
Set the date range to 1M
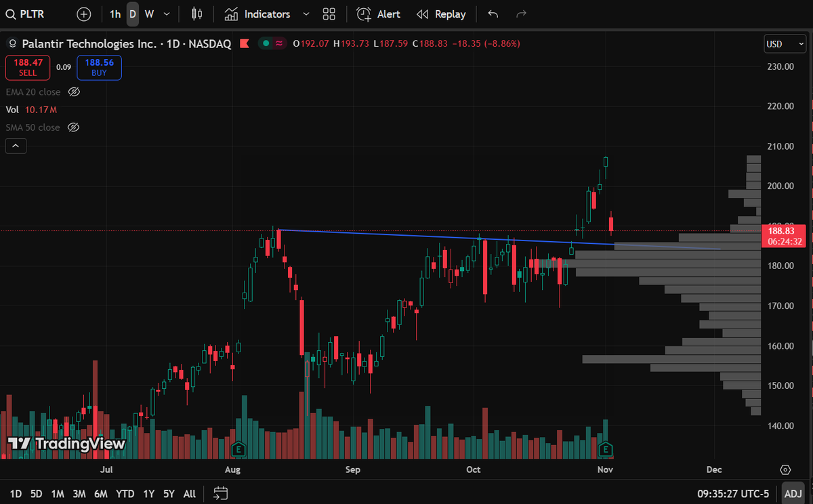[58, 494]
